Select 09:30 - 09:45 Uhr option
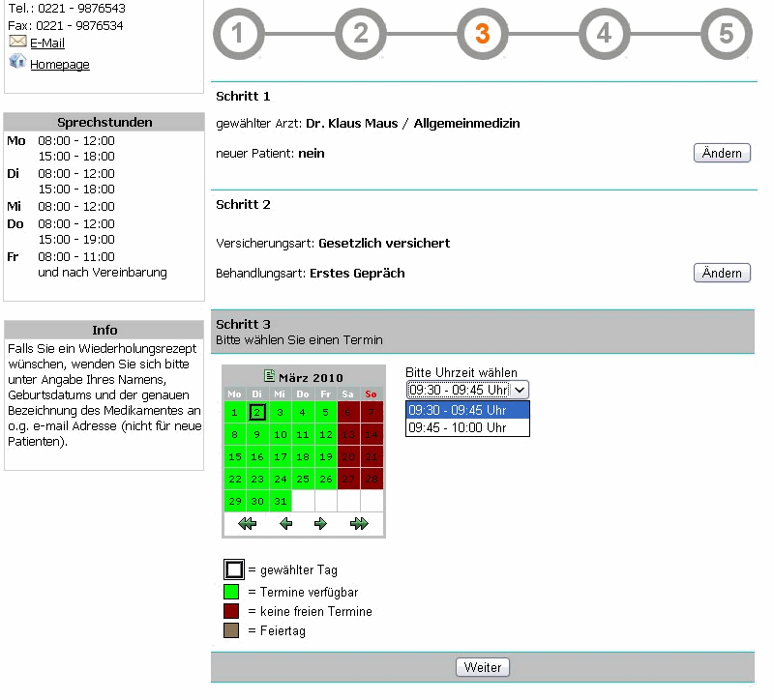 (467, 410)
